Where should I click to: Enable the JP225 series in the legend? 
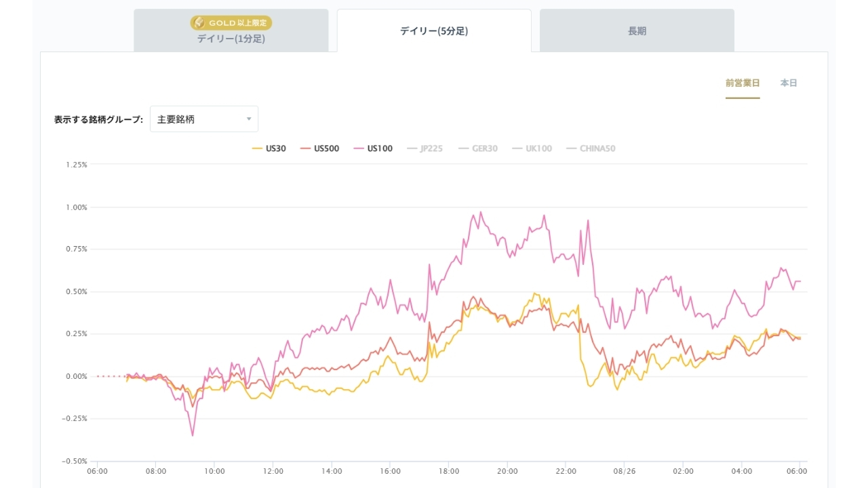click(424, 148)
